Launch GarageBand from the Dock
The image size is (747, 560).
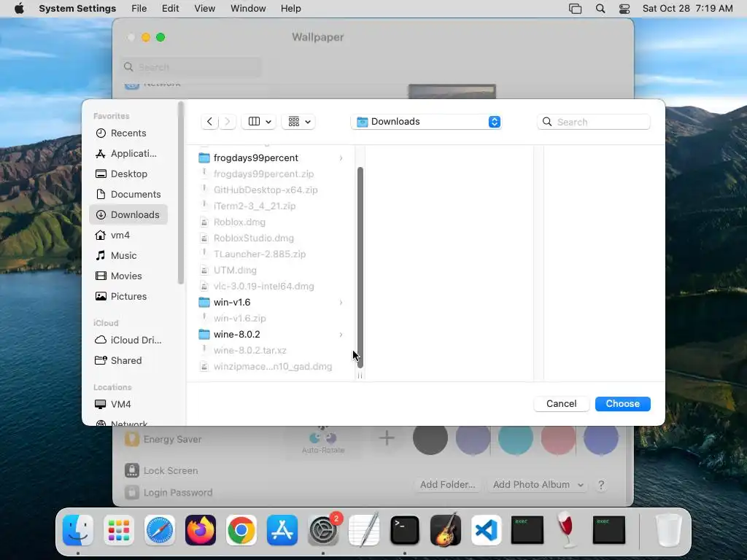point(446,530)
